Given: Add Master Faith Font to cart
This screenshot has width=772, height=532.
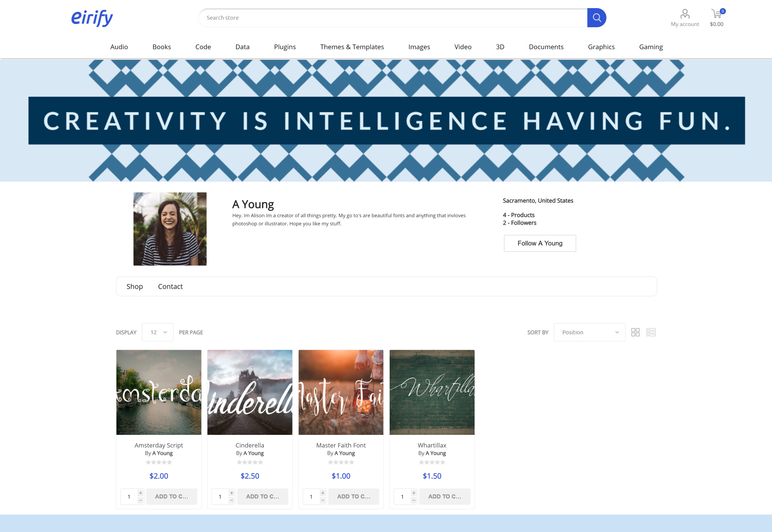Looking at the screenshot, I should [353, 497].
